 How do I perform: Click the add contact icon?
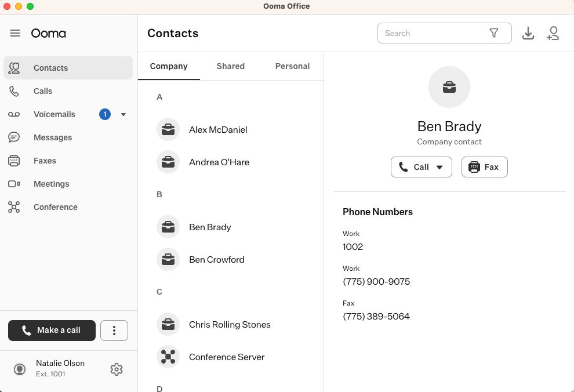coord(553,33)
